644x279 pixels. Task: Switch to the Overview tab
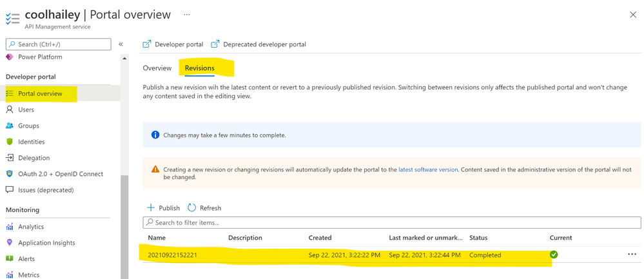point(157,68)
